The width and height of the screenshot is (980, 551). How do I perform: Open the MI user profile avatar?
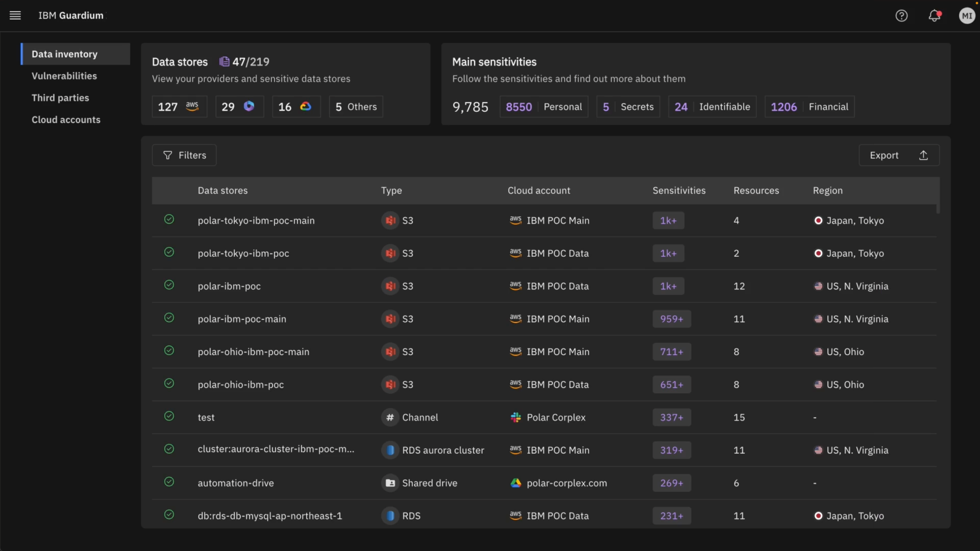pyautogui.click(x=967, y=15)
